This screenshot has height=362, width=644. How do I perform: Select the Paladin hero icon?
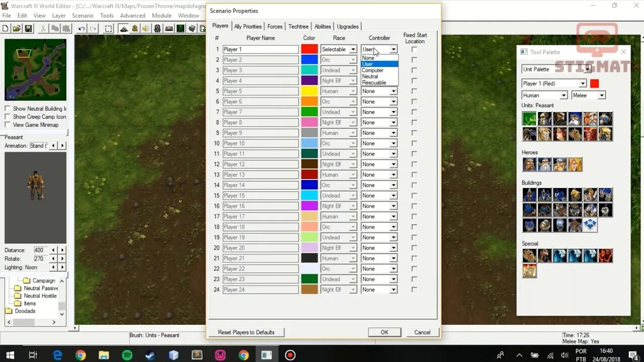pos(529,164)
